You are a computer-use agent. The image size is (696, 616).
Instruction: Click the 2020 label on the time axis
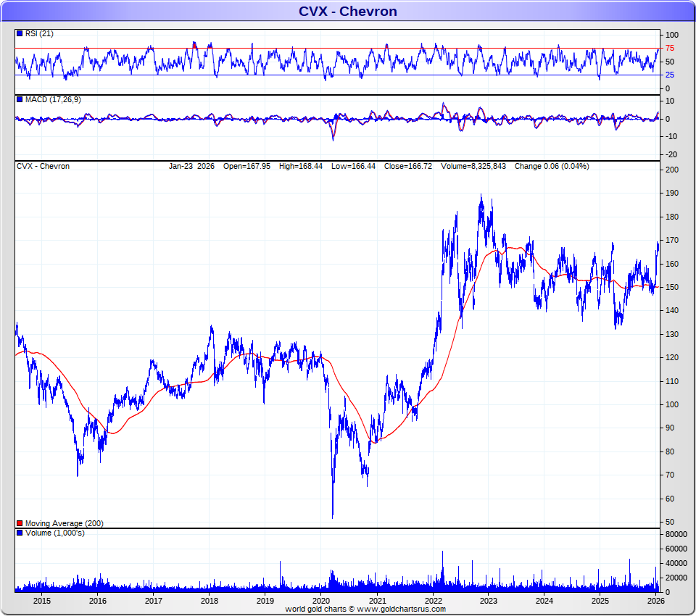click(x=321, y=601)
